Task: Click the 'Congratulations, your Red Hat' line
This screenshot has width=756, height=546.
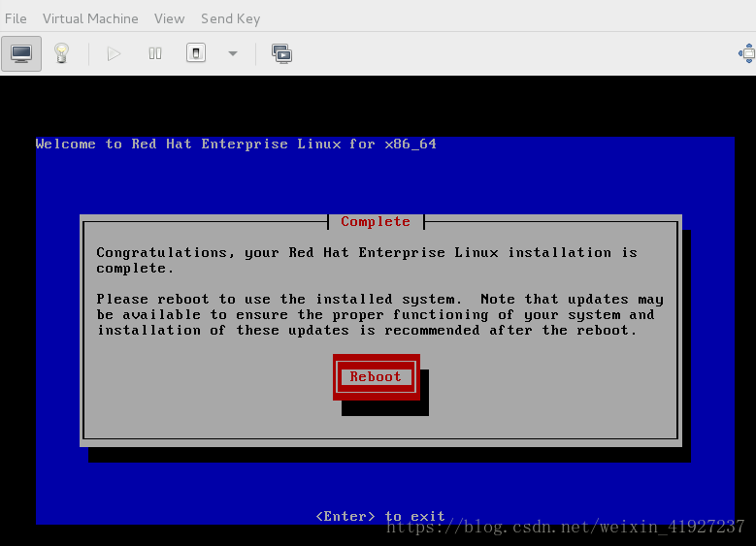Action: tap(367, 253)
